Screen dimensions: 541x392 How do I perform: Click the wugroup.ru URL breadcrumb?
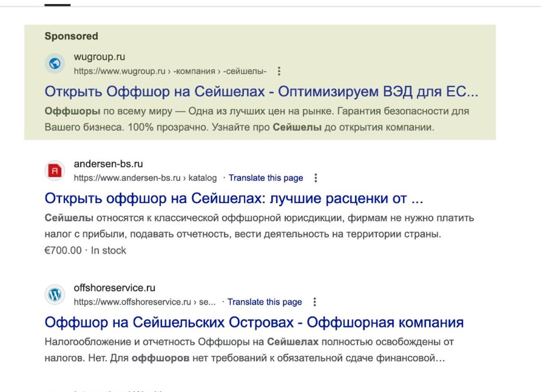(170, 71)
